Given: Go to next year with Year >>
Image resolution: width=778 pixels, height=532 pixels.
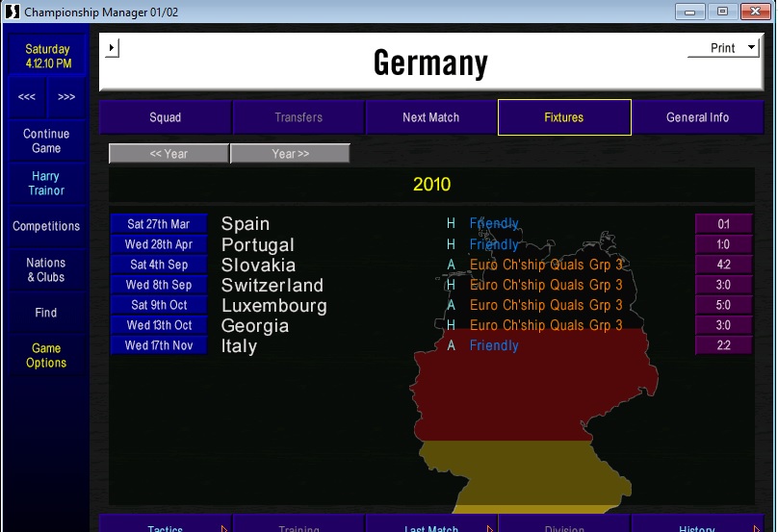Looking at the screenshot, I should click(290, 154).
